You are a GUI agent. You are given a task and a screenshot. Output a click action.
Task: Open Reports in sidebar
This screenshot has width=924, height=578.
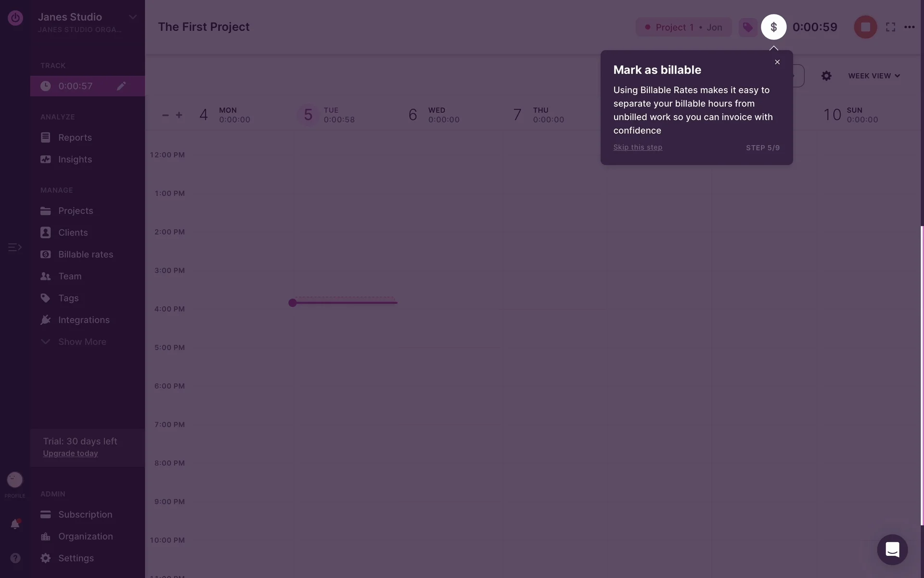coord(75,138)
